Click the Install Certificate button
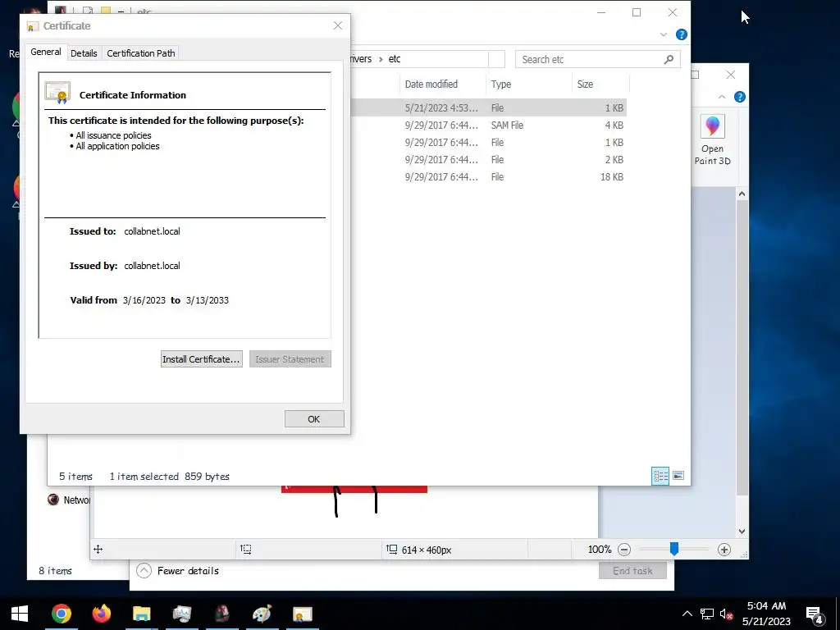Screen dimensions: 840x630 coord(202,359)
